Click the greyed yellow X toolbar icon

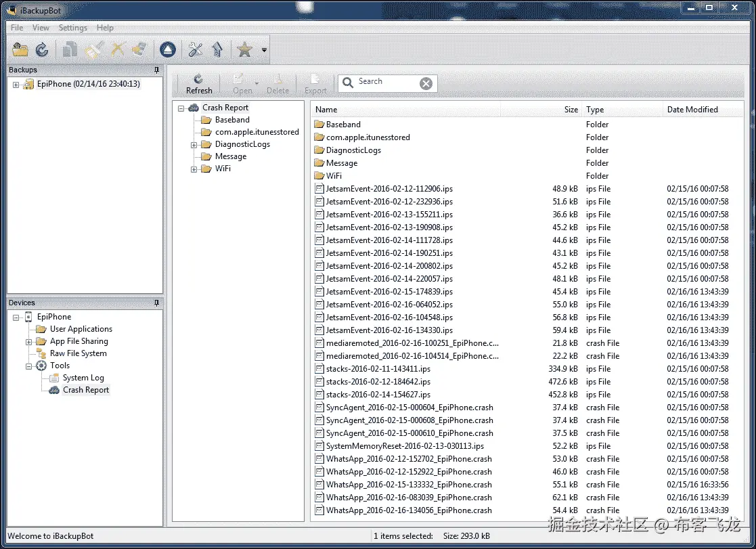[x=117, y=49]
